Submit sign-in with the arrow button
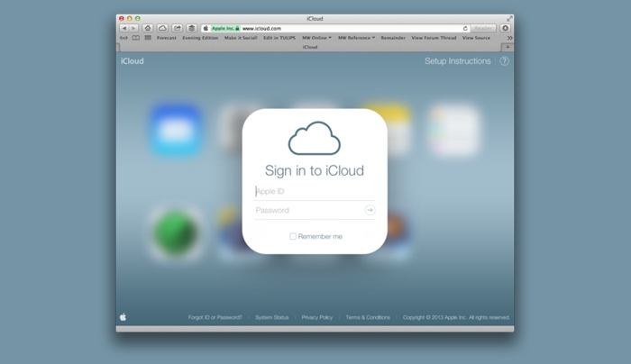This screenshot has height=364, width=631. 370,210
